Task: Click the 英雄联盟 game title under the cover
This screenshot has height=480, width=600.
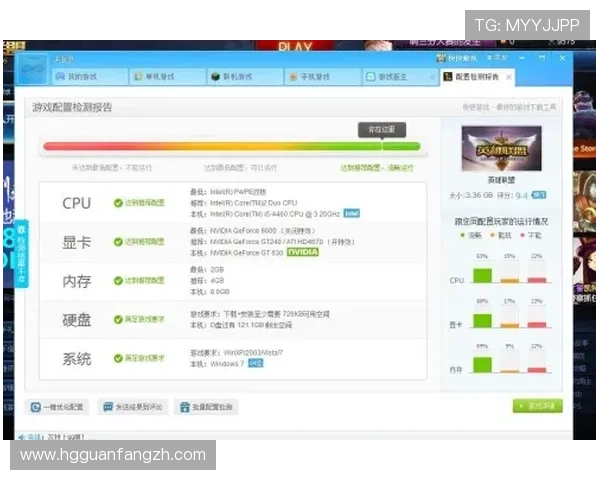Action: 501,180
